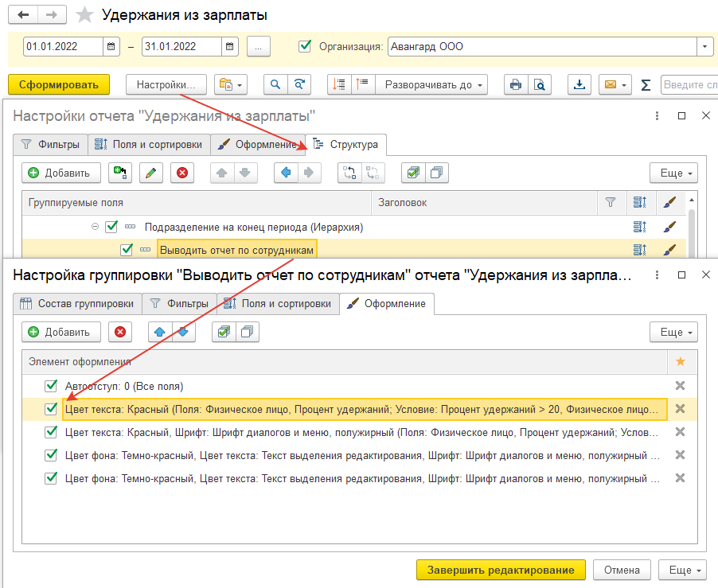
Task: Collapse the Подразделение на конец периода tree node
Action: (x=95, y=227)
